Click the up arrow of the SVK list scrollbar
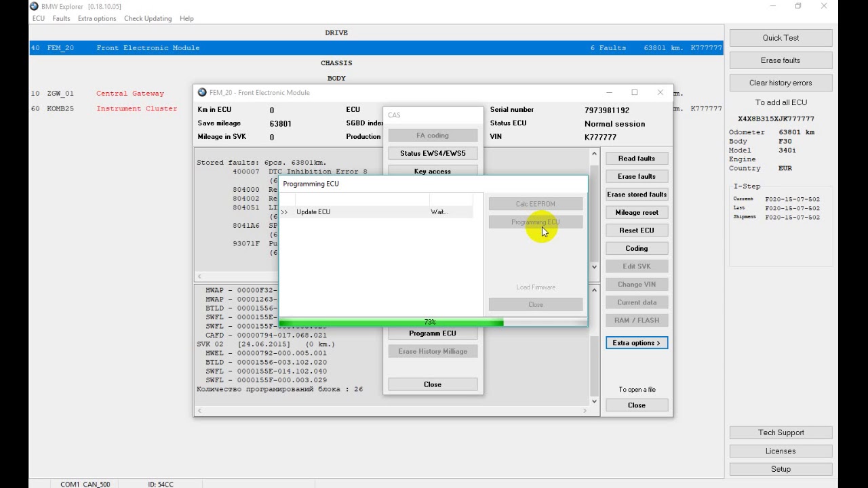 pos(594,290)
